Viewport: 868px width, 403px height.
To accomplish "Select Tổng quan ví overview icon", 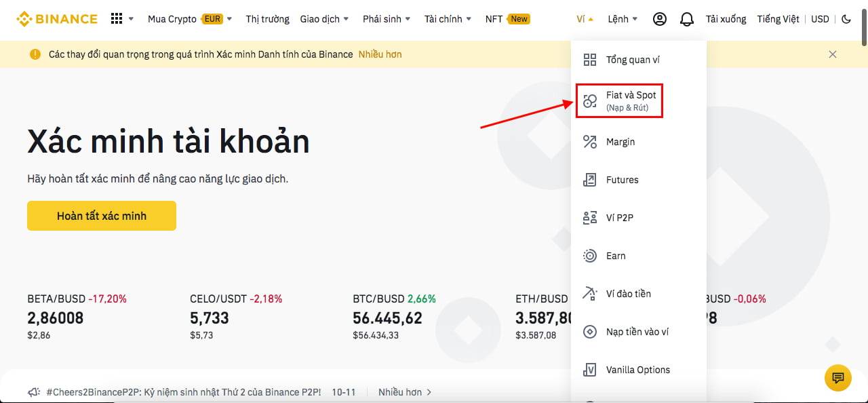I will tap(590, 60).
